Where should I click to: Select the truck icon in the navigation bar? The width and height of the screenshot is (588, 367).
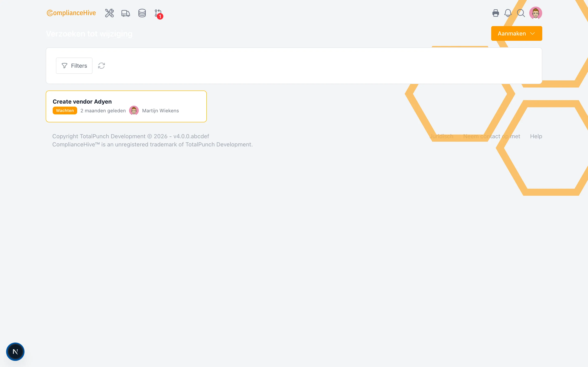125,13
